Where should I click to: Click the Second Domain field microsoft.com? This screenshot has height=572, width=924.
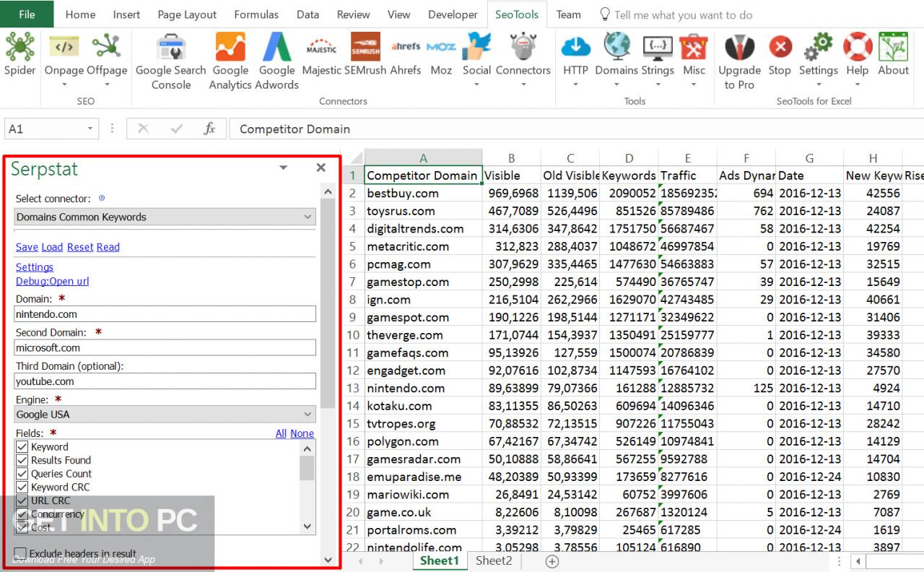(x=165, y=347)
